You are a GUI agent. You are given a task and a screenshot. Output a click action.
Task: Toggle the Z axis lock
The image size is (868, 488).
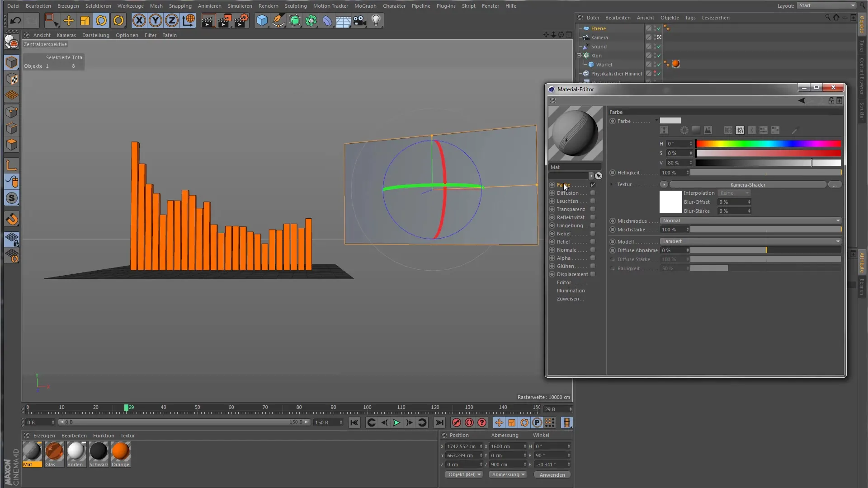172,20
